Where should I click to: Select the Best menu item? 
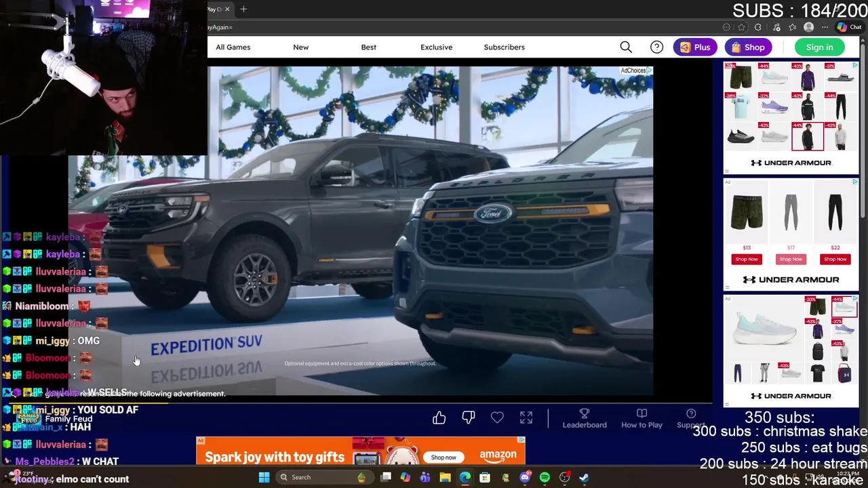pos(368,47)
